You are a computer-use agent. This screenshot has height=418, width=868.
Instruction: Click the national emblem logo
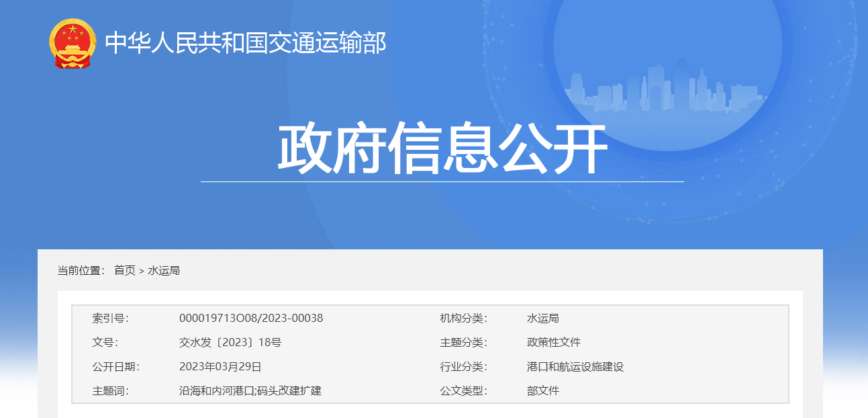click(73, 44)
